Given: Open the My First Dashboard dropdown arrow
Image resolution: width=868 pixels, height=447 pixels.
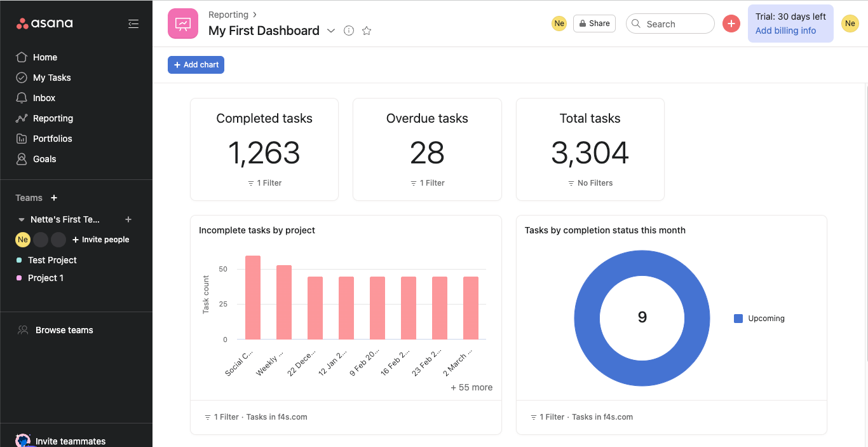Looking at the screenshot, I should pyautogui.click(x=331, y=31).
